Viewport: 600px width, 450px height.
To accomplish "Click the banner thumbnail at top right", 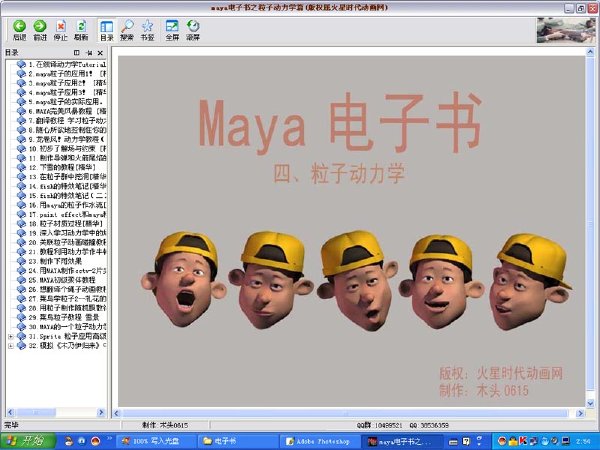I will click(566, 30).
